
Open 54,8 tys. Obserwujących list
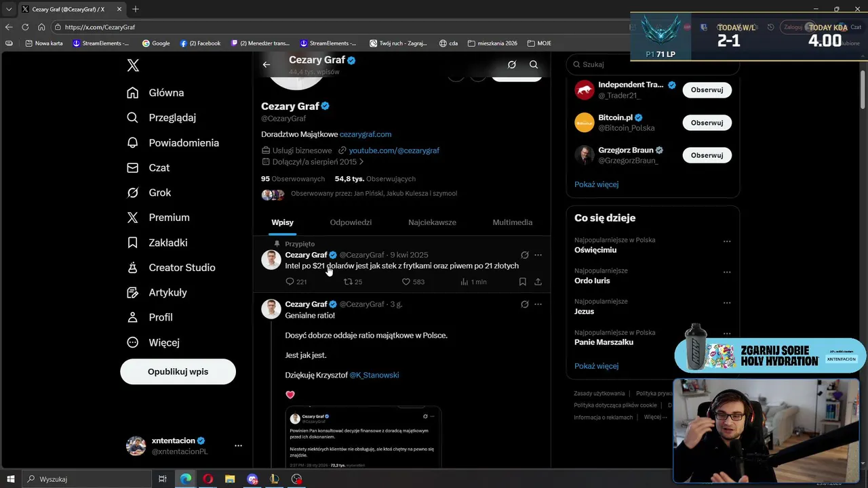(375, 179)
